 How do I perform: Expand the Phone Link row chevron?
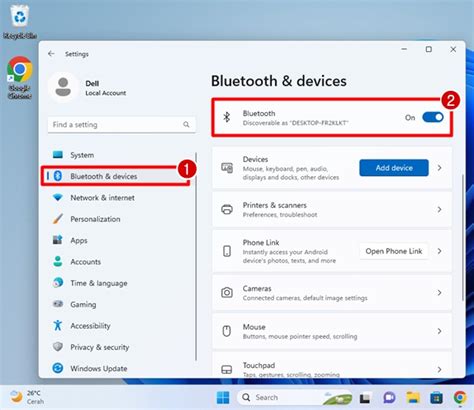439,251
